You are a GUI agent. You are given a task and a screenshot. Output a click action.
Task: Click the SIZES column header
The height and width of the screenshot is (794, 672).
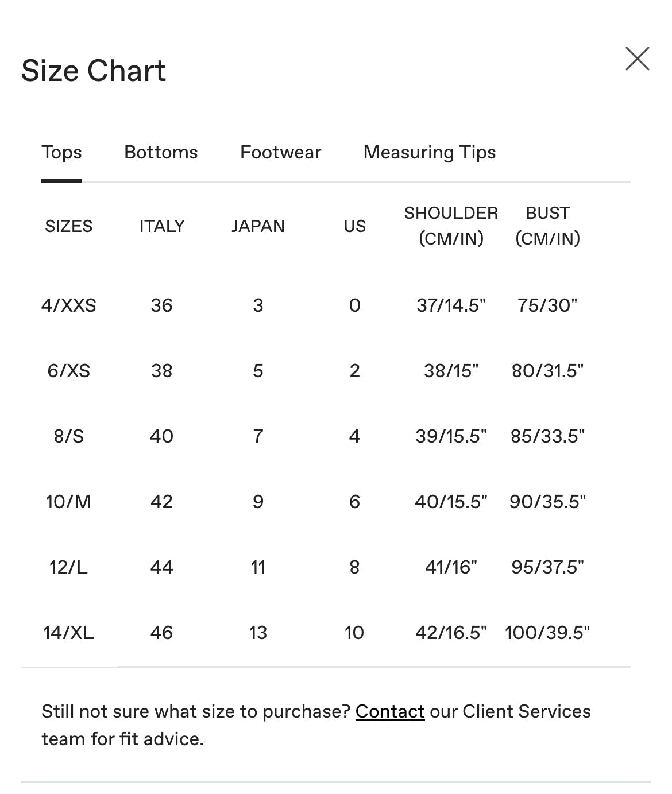click(x=68, y=226)
